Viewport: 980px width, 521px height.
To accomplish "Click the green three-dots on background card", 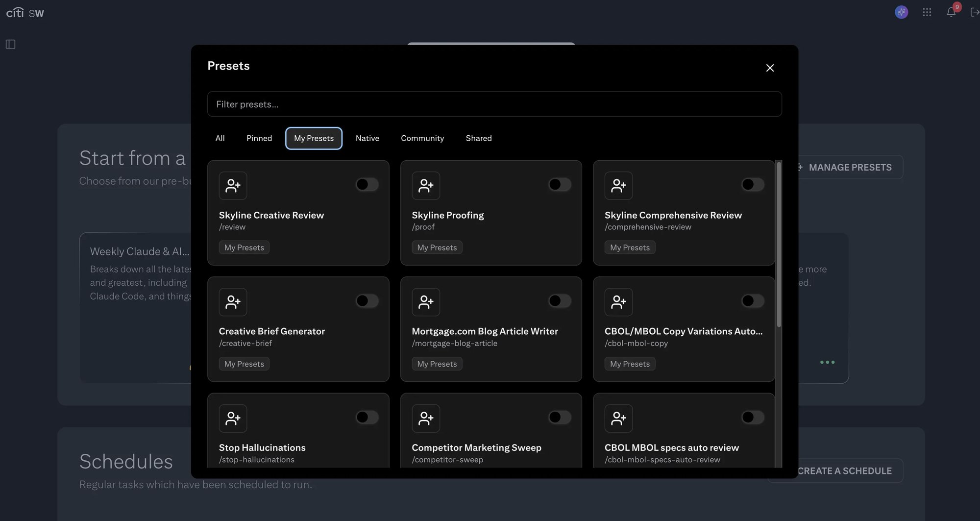I will click(827, 362).
